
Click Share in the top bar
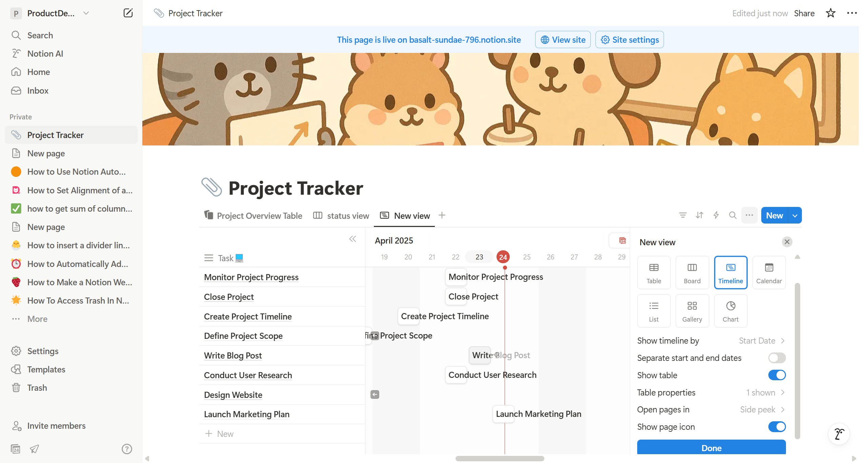(x=804, y=13)
